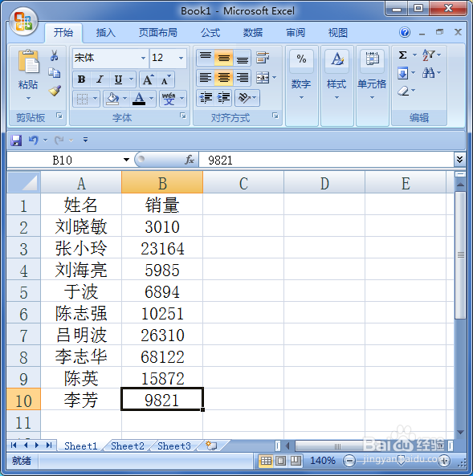Click the Sort and Filter icon
This screenshot has height=476, width=473.
[x=428, y=55]
